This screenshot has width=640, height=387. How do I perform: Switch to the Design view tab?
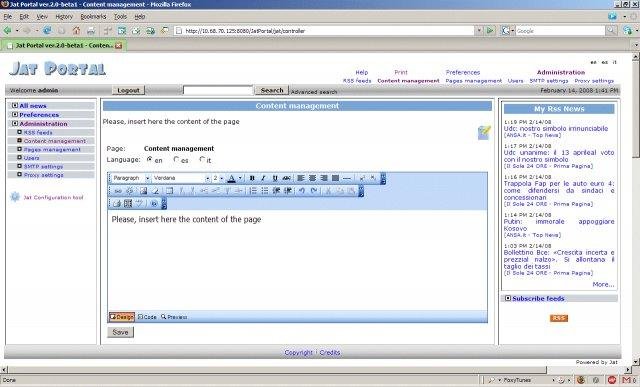tap(122, 317)
